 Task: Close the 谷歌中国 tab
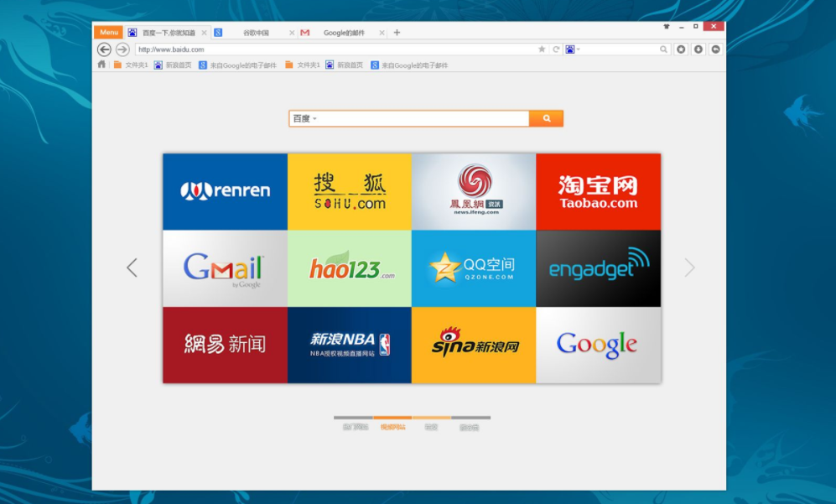[292, 33]
